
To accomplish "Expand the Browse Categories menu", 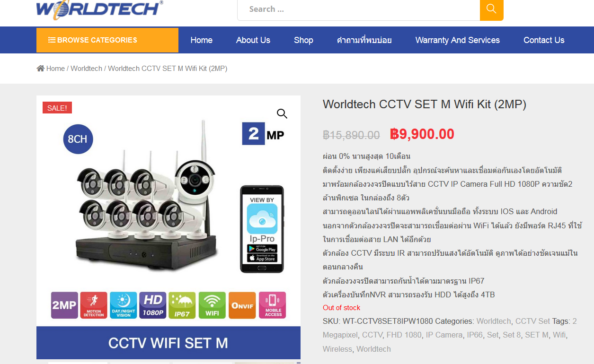I will pos(107,40).
